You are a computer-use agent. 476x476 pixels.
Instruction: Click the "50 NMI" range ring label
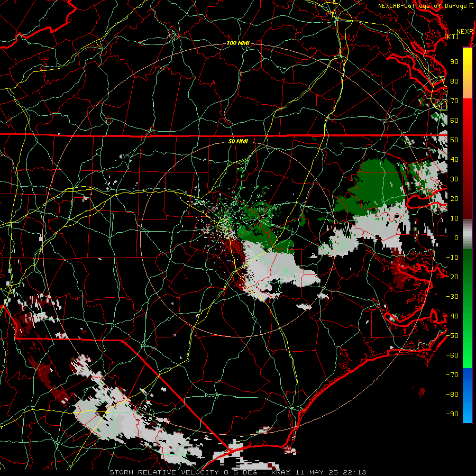(238, 141)
